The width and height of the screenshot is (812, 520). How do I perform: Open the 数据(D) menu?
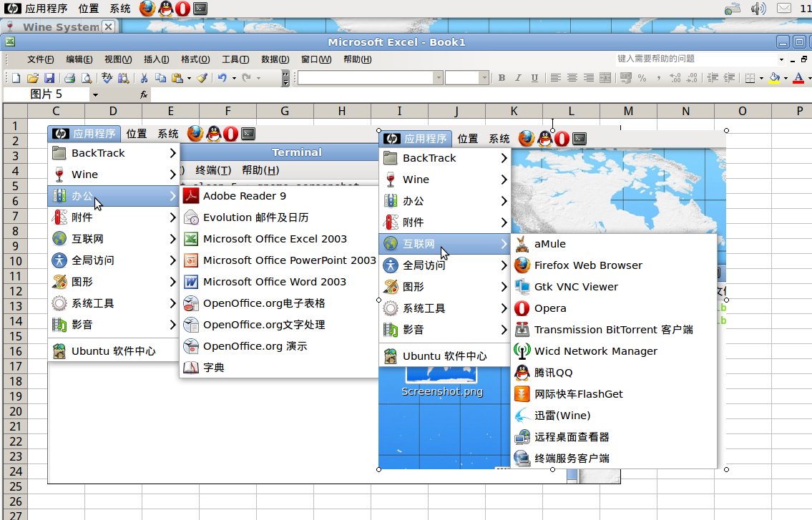coord(275,59)
